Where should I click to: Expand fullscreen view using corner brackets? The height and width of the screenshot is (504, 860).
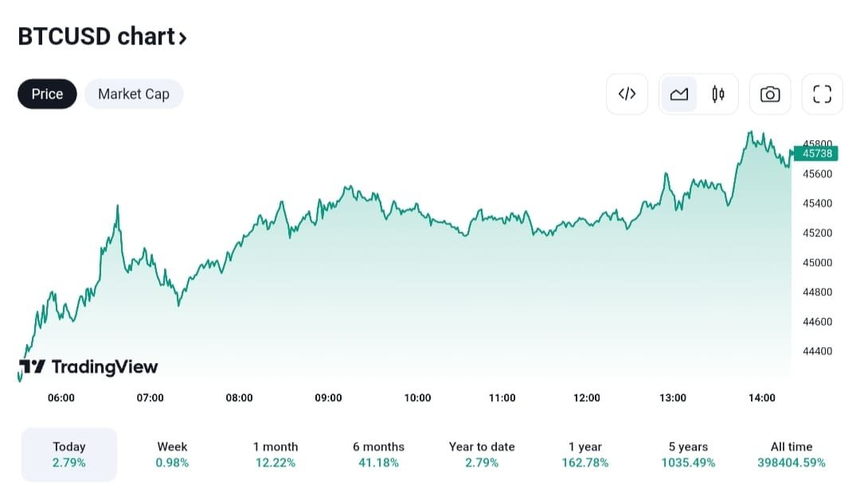[x=821, y=93]
